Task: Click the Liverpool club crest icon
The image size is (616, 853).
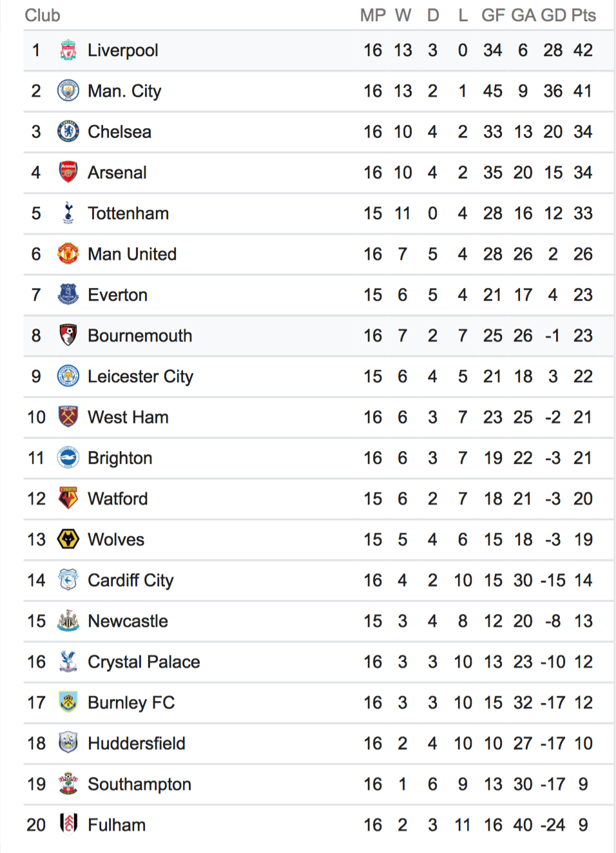Action: pos(68,50)
